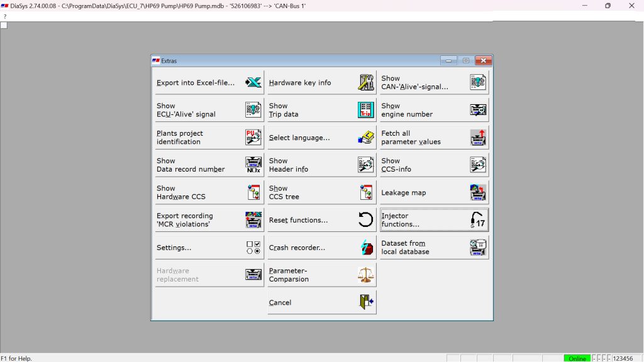Cancel the Extras dialog
This screenshot has height=362, width=644.
click(322, 302)
